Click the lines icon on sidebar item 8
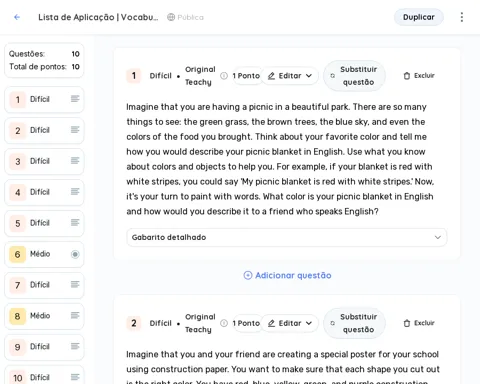Viewport: 480px width, 384px height. (x=75, y=315)
